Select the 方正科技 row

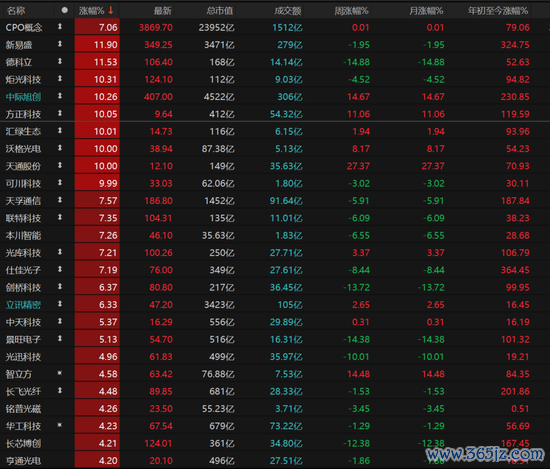tap(275, 114)
